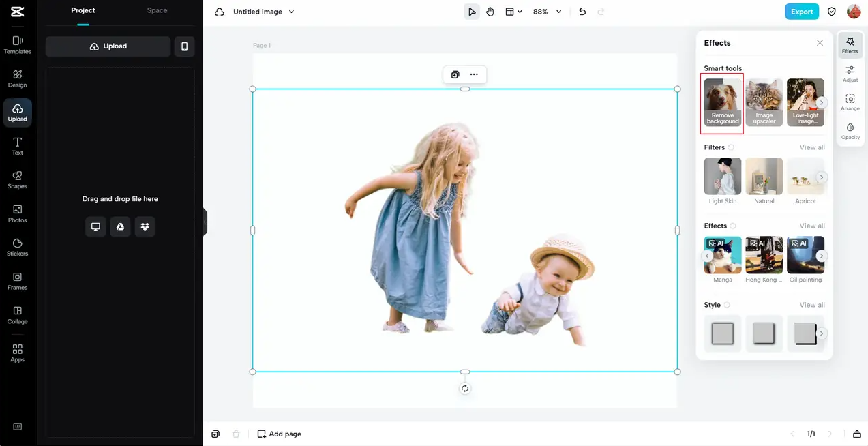Image resolution: width=868 pixels, height=446 pixels.
Task: View all Styles
Action: click(812, 305)
